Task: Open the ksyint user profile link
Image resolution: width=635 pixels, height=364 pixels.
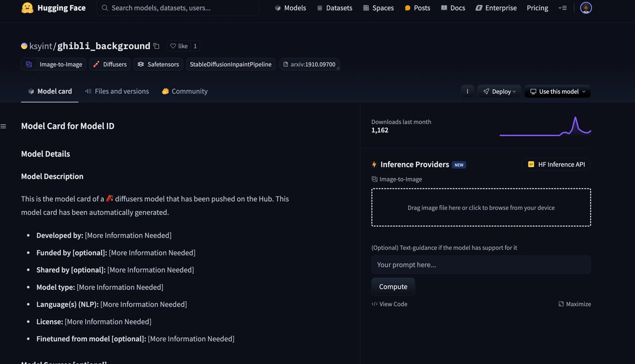Action: [41, 46]
